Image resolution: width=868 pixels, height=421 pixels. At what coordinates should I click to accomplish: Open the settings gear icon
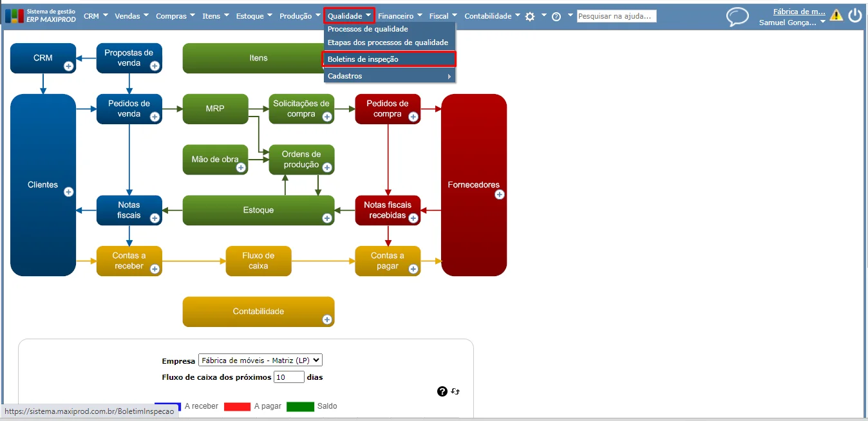pyautogui.click(x=530, y=17)
